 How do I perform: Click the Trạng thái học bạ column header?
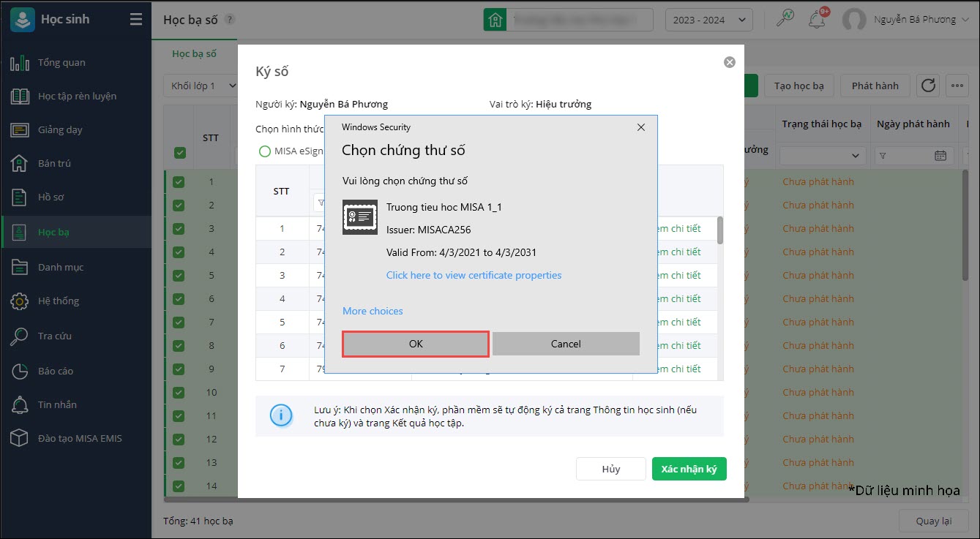pyautogui.click(x=822, y=124)
